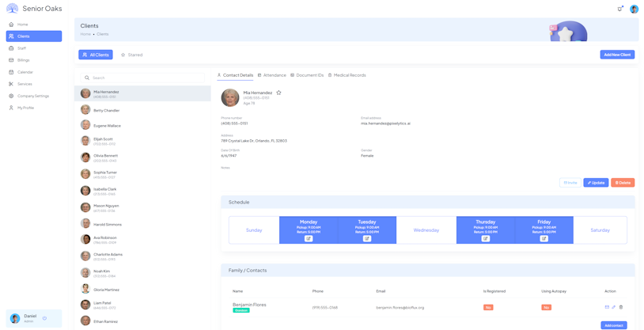Select Liam Patel in the client list
The image size is (644, 330).
142,305
